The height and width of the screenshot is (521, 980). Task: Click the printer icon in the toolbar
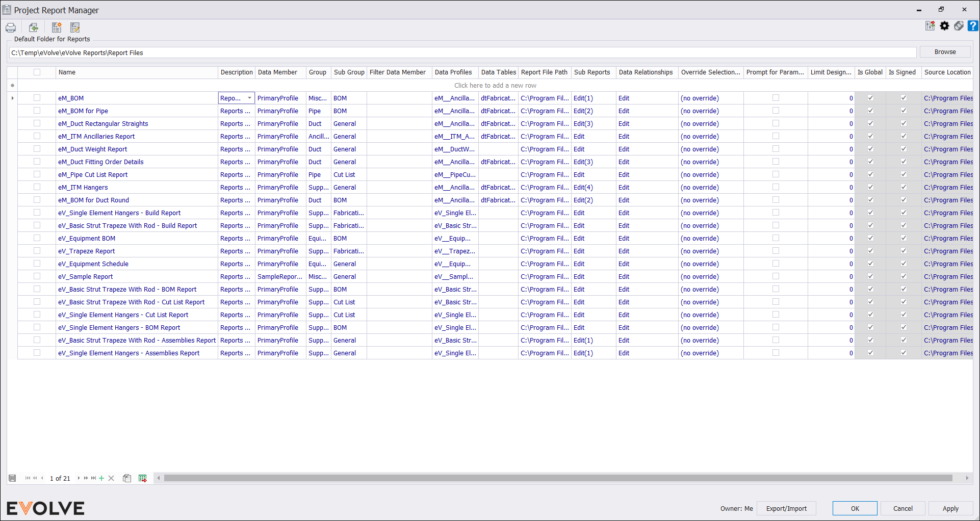(11, 28)
